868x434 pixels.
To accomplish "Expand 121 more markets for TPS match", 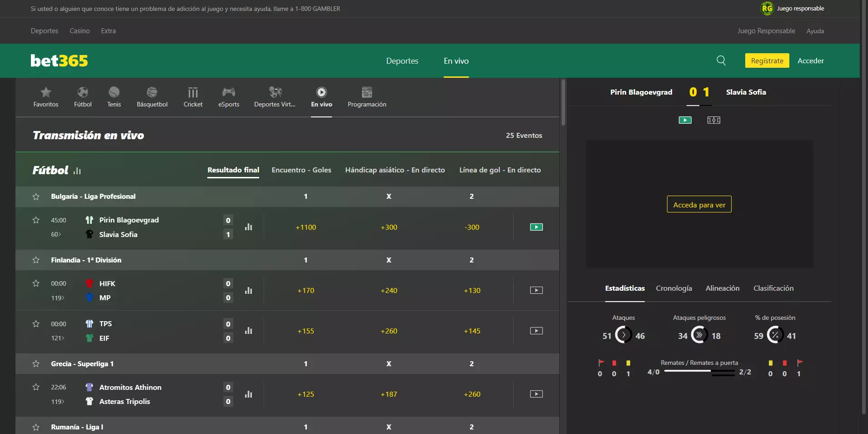I will pyautogui.click(x=58, y=338).
